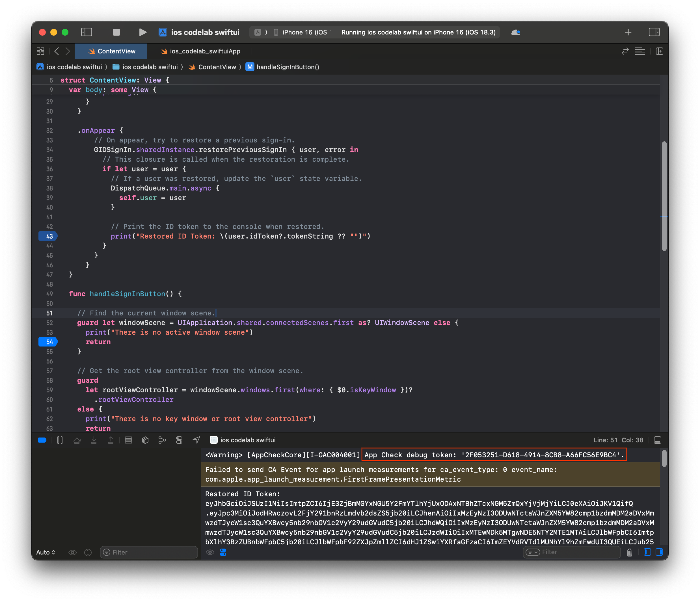Stop the running app with the Stop button

pyautogui.click(x=116, y=32)
